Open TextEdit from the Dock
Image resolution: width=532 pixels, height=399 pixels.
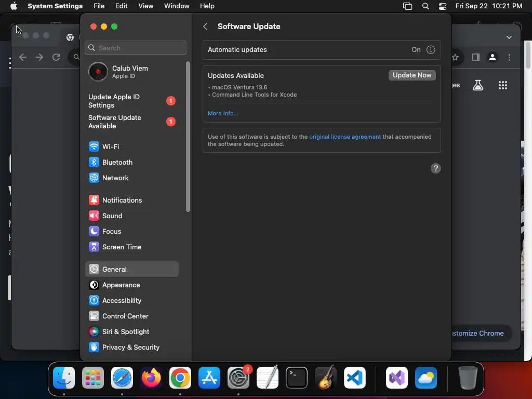[268, 378]
